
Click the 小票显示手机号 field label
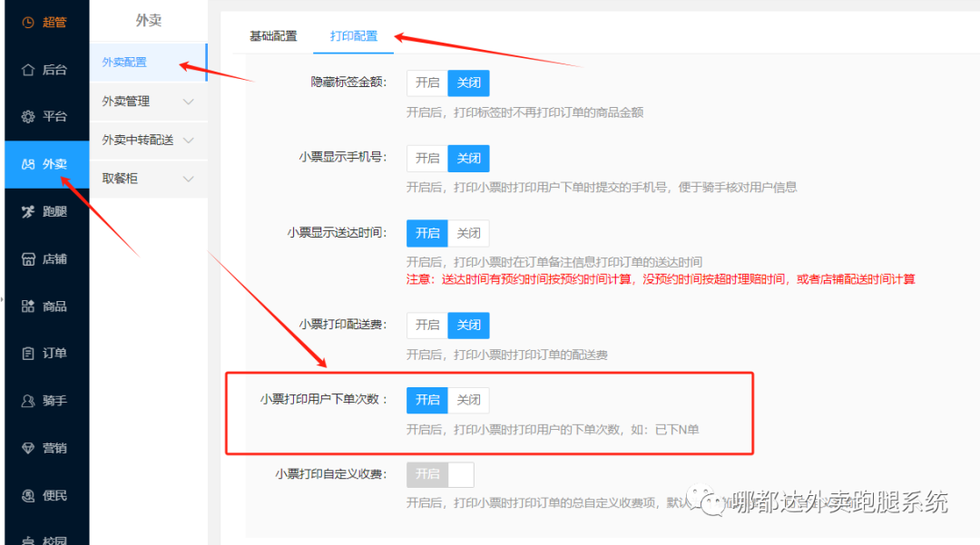[x=342, y=157]
